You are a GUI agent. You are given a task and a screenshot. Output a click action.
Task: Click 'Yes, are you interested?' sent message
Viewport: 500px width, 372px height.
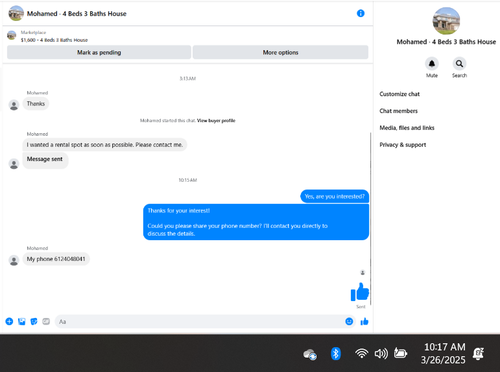click(x=335, y=196)
